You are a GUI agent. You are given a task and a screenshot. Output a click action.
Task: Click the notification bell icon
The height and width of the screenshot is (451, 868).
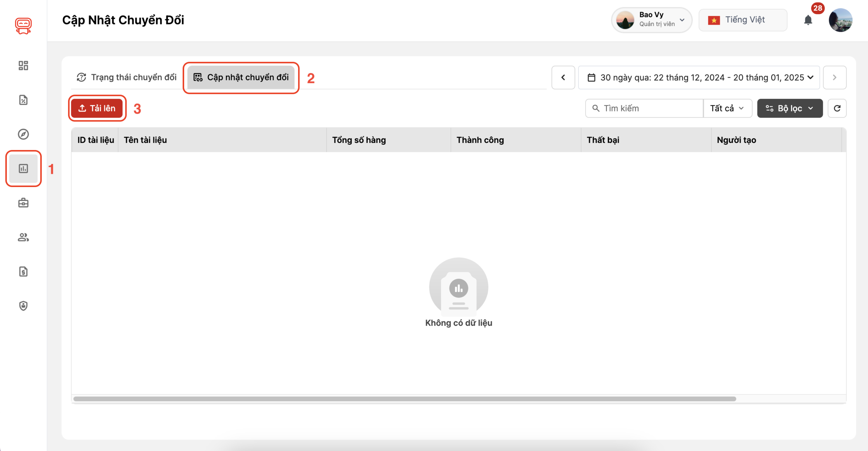pyautogui.click(x=808, y=20)
